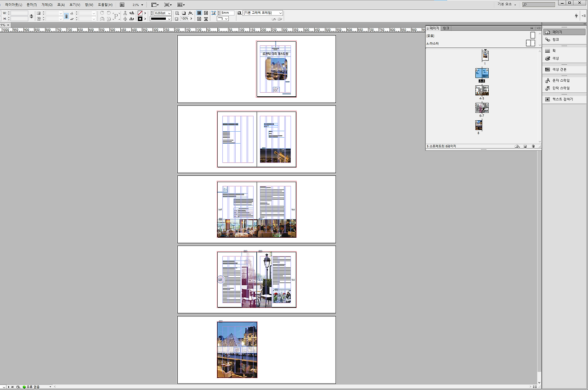Open the 개체(O) menu
The height and width of the screenshot is (390, 588).
pyautogui.click(x=47, y=5)
